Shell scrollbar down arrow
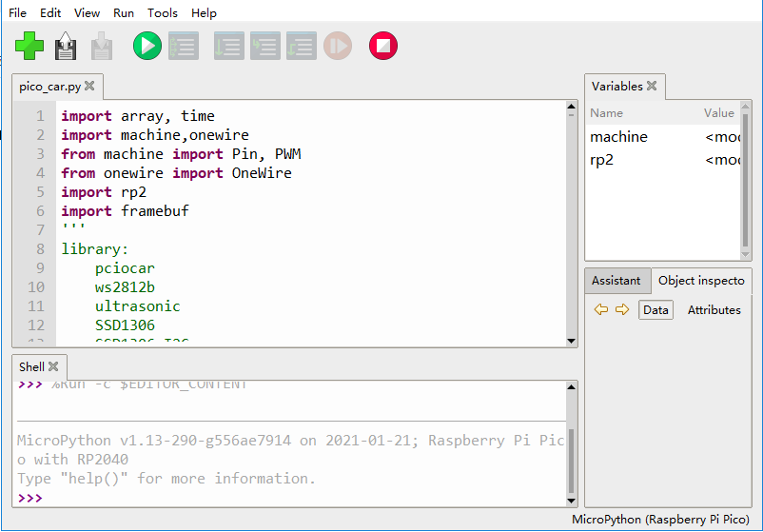The height and width of the screenshot is (532, 763). tap(571, 501)
